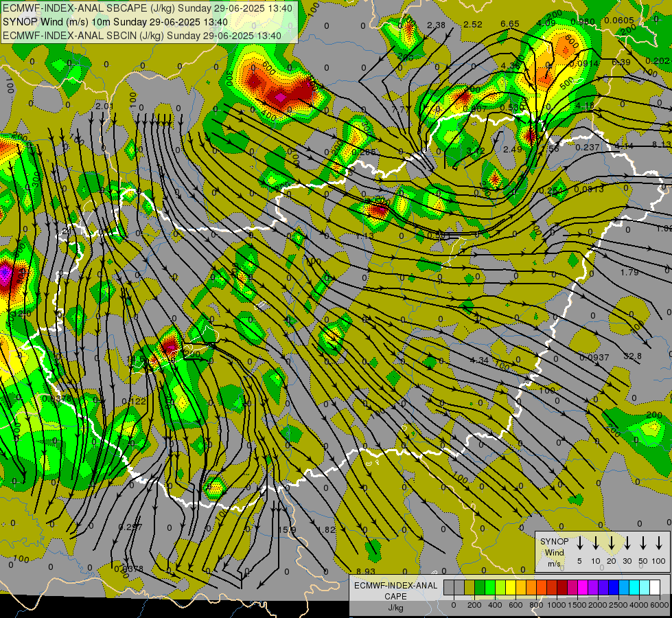The image size is (672, 618).
Task: Click the 4.34 value on the map
Action: coord(479,360)
